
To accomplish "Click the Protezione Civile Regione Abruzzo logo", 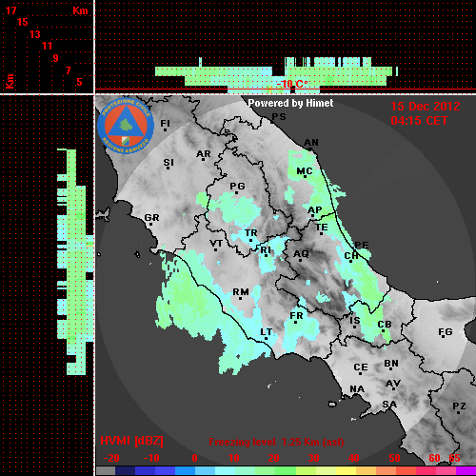I will (x=126, y=126).
